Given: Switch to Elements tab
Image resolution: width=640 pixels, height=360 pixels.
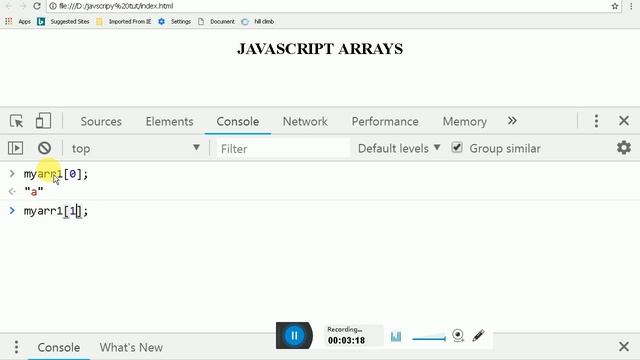Looking at the screenshot, I should click(169, 121).
